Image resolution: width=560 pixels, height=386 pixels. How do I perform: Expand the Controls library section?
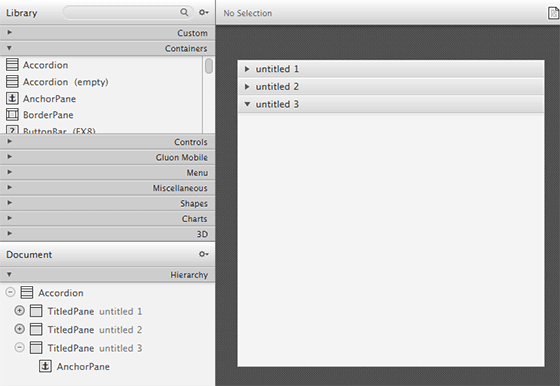click(10, 141)
